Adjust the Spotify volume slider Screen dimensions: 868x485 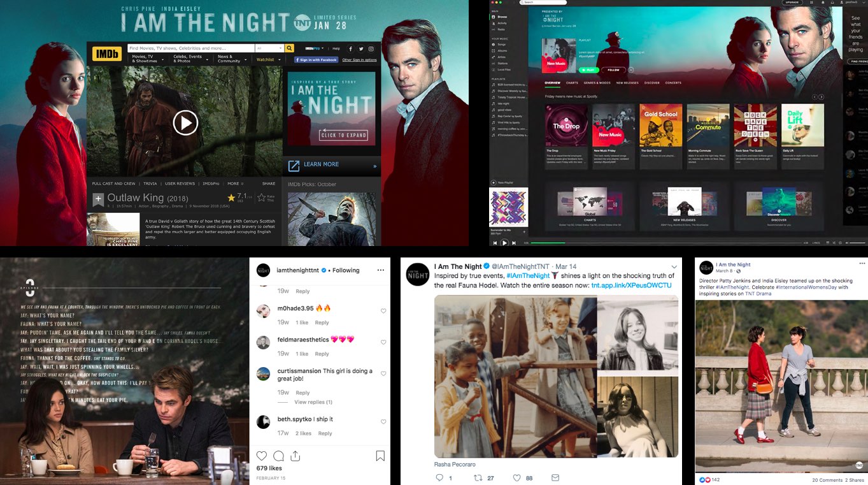(857, 243)
